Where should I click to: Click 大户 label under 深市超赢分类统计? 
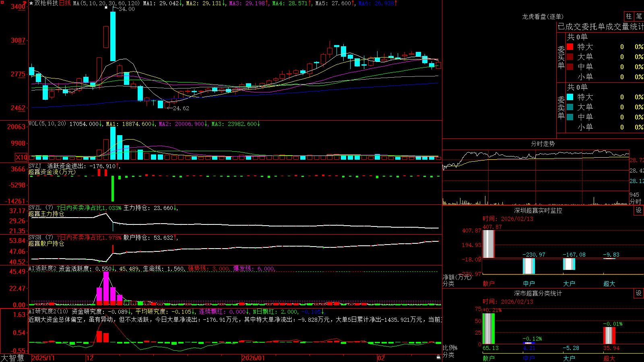pyautogui.click(x=569, y=358)
